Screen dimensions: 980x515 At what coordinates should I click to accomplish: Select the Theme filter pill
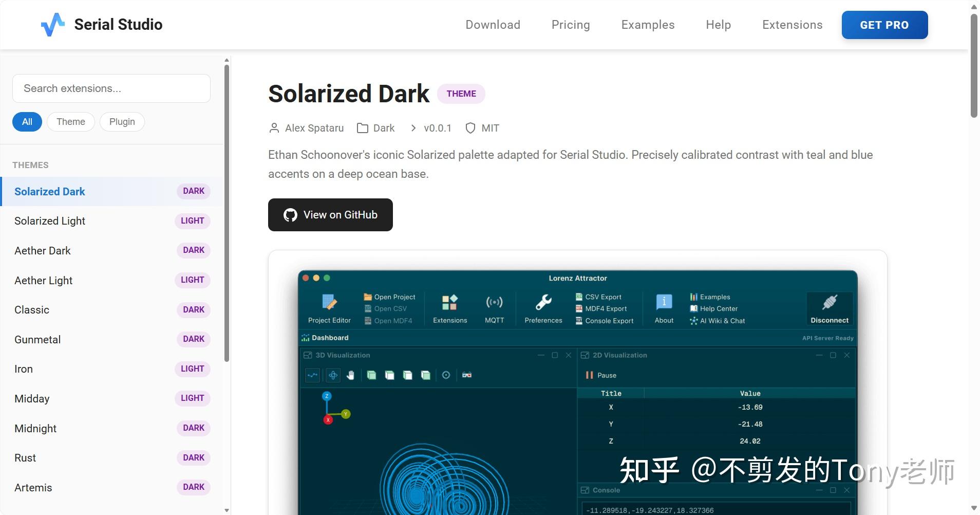71,122
